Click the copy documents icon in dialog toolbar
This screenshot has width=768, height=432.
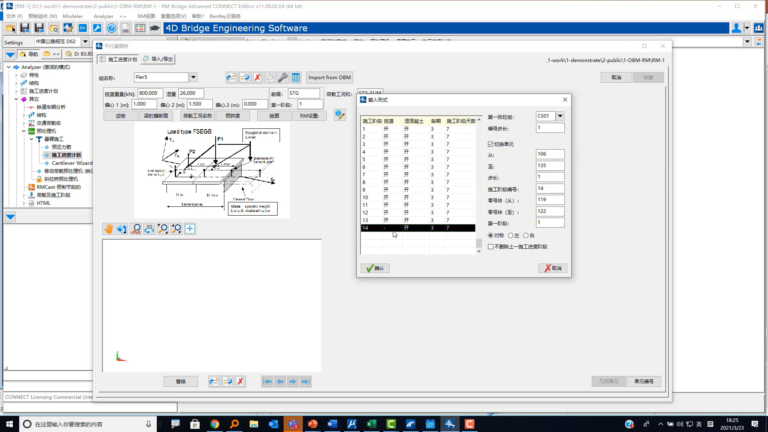pyautogui.click(x=270, y=77)
